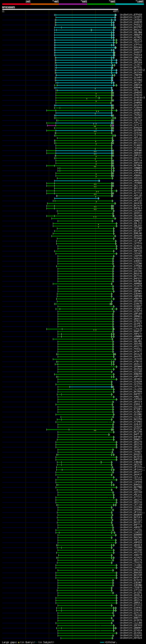The height and width of the screenshot is (644, 146).
Task: Select hit UniRef100_B7SDF0
Action: [131, 409]
